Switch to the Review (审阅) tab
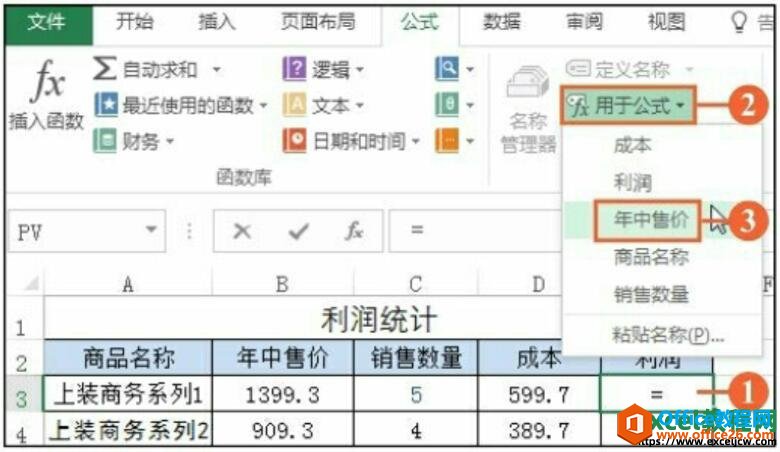 pyautogui.click(x=584, y=22)
